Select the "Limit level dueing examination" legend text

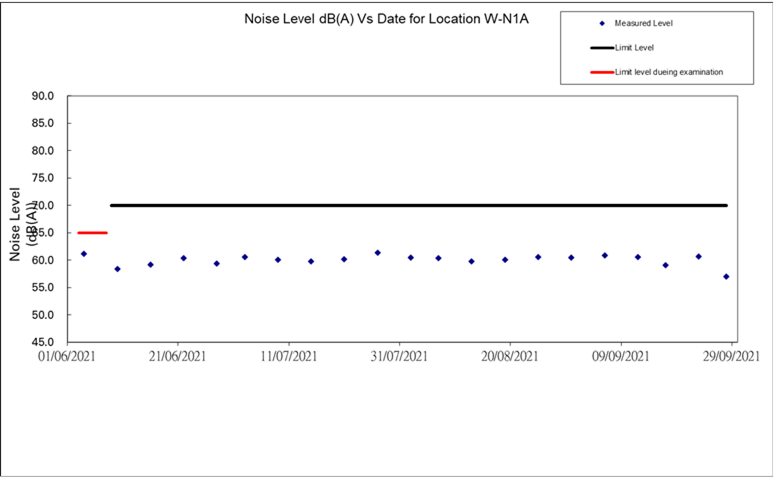(668, 72)
